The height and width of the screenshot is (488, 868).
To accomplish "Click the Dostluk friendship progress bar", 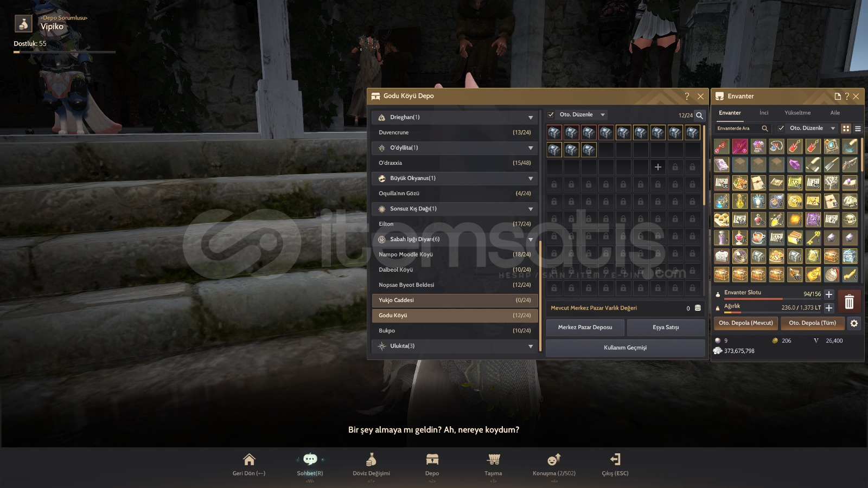I will pyautogui.click(x=65, y=52).
